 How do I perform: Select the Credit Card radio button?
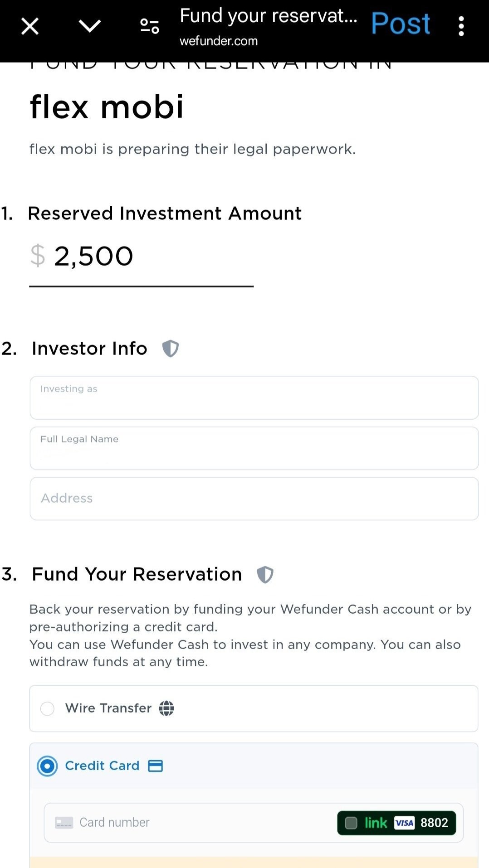tap(47, 766)
